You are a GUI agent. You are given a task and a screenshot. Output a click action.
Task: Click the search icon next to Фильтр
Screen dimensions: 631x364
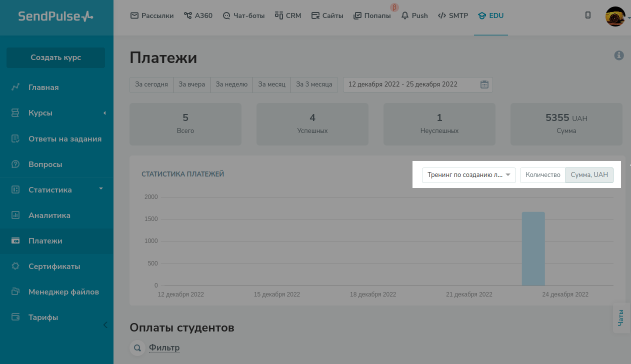[x=136, y=347]
